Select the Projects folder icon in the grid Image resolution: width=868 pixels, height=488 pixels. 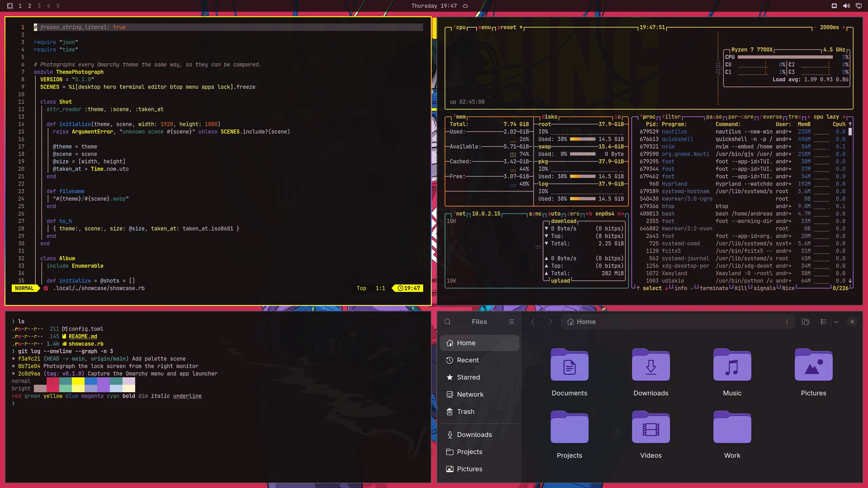point(570,427)
